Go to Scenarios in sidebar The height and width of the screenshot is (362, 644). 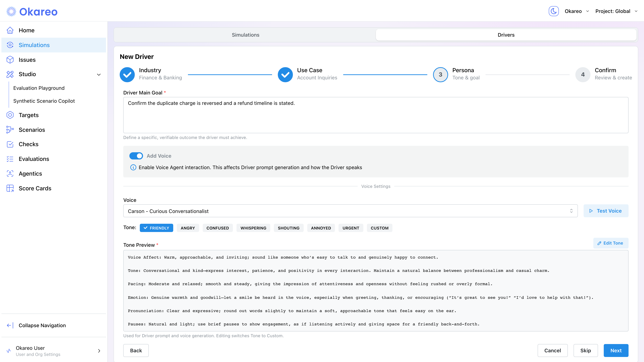pyautogui.click(x=54, y=130)
